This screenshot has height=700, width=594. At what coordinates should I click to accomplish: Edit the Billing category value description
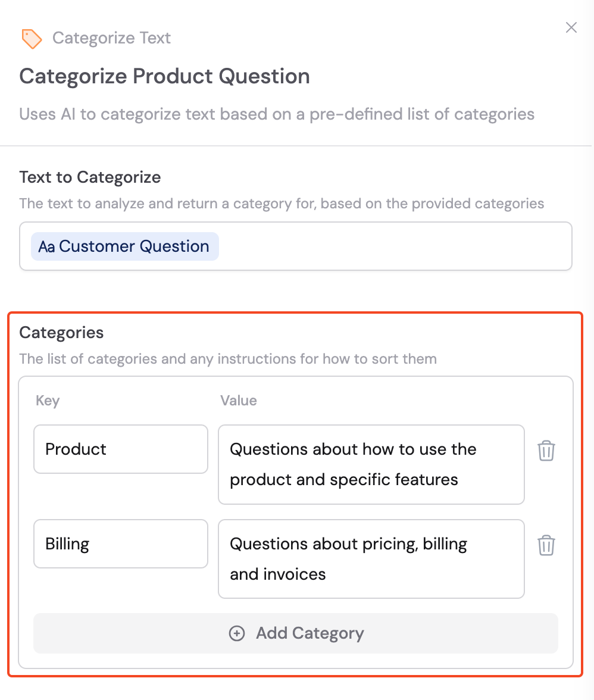(x=371, y=558)
